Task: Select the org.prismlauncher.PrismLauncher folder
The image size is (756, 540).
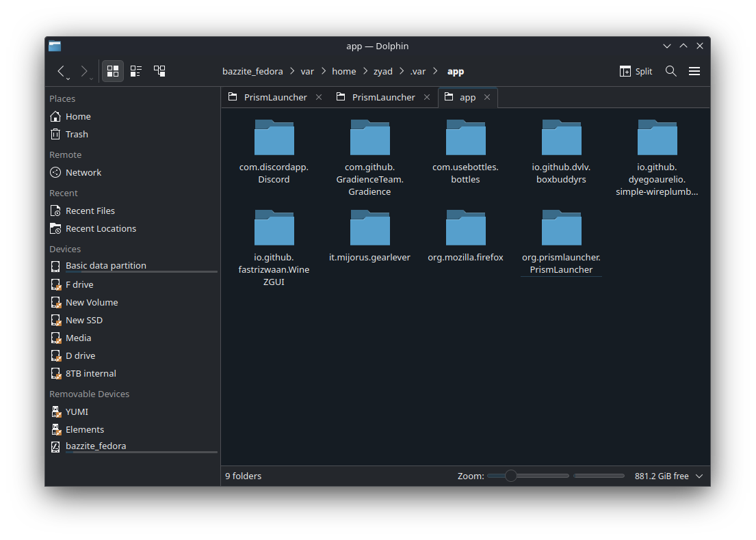Action: tap(561, 242)
